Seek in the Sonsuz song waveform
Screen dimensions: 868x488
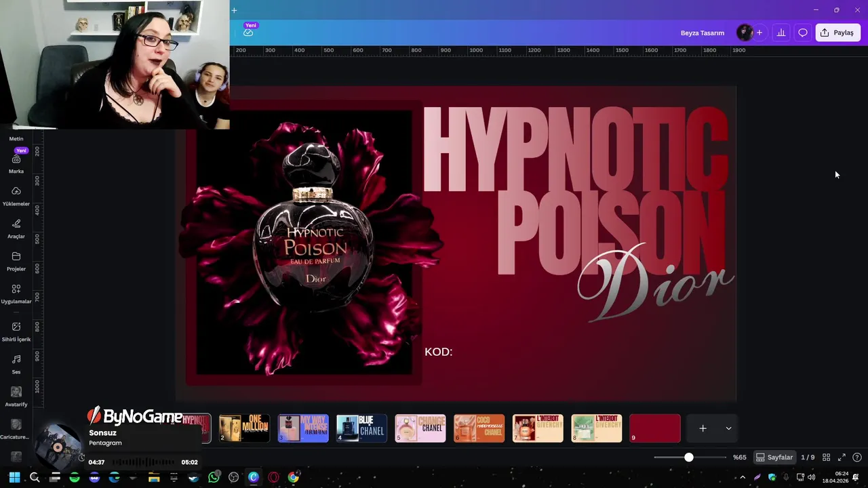click(x=143, y=462)
